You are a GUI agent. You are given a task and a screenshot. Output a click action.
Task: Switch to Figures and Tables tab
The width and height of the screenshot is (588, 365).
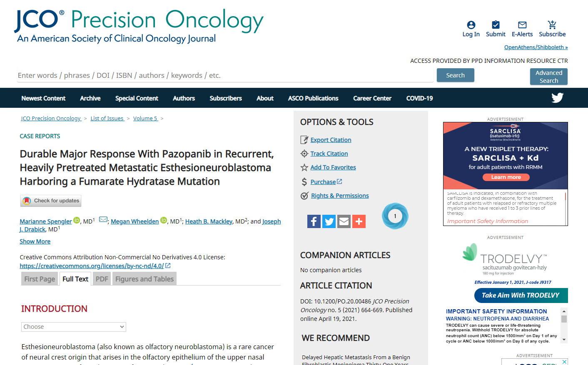(145, 279)
